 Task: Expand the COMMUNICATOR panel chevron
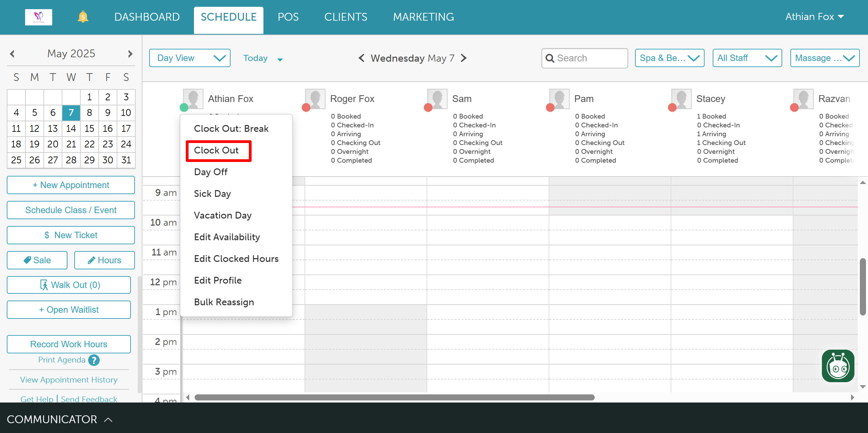pyautogui.click(x=108, y=420)
